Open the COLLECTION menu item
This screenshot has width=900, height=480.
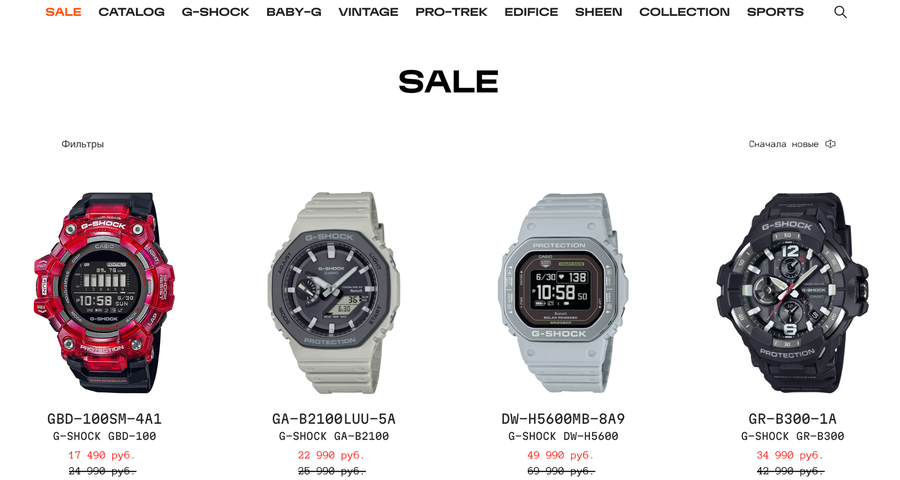click(x=684, y=12)
